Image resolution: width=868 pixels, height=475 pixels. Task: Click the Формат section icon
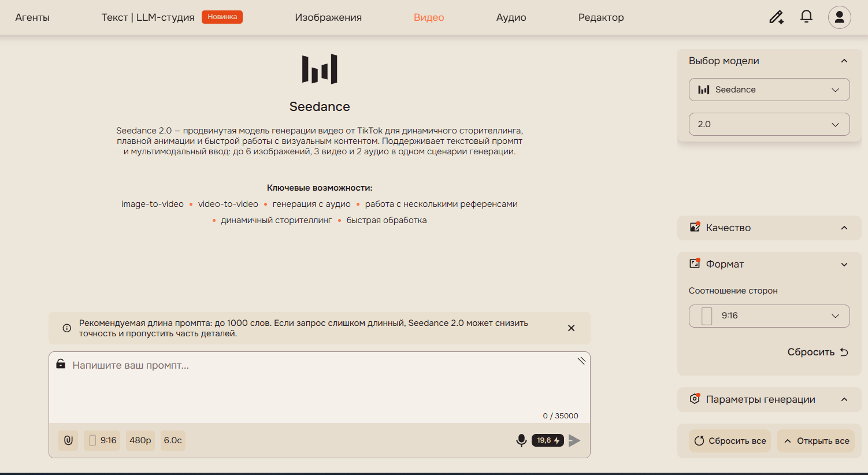695,264
